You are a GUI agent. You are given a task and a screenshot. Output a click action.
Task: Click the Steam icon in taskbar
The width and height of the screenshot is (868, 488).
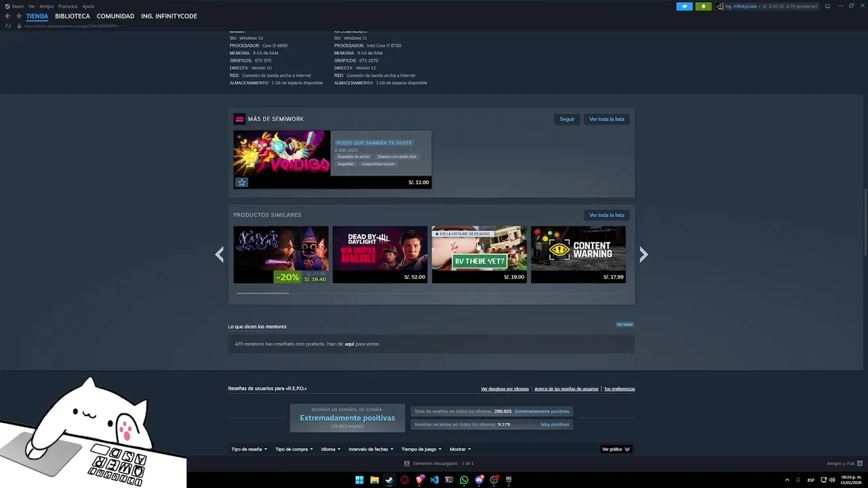(389, 480)
